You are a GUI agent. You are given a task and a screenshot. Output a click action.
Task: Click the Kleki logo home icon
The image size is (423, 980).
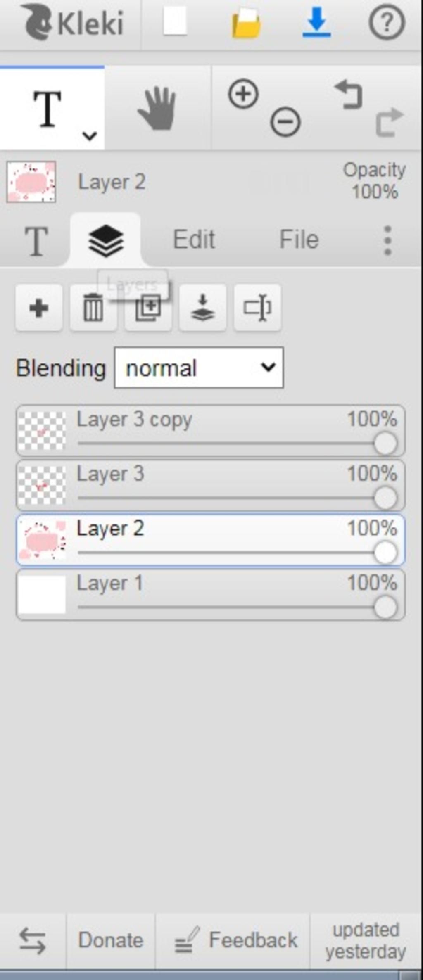[x=73, y=23]
